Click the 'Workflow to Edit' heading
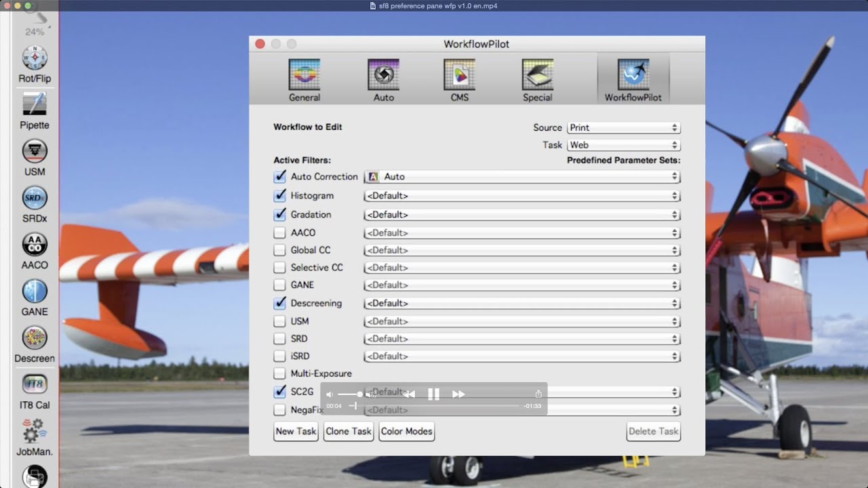868x488 pixels. coord(308,127)
